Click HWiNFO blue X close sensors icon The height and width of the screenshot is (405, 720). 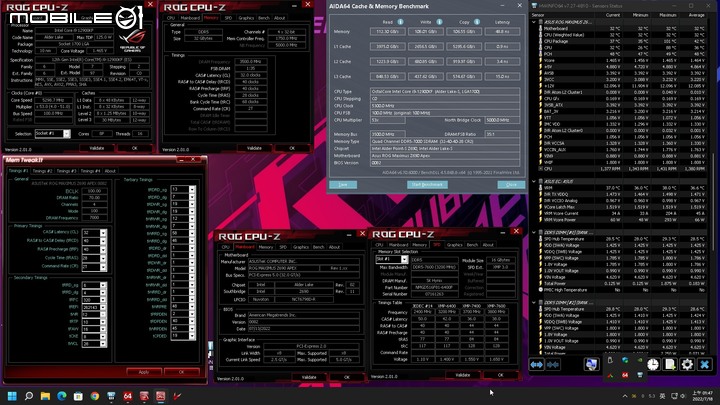[704, 365]
